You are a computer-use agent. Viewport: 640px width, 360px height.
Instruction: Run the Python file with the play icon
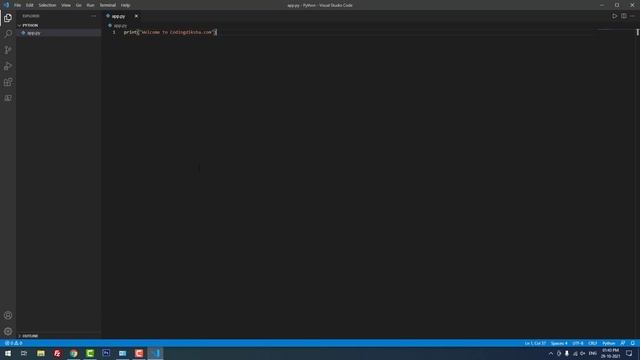[x=614, y=16]
